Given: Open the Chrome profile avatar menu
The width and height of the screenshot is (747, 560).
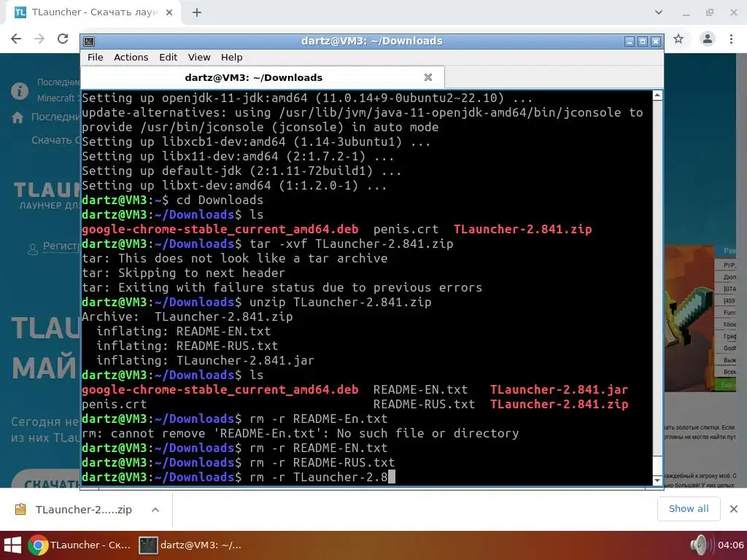Looking at the screenshot, I should point(708,39).
